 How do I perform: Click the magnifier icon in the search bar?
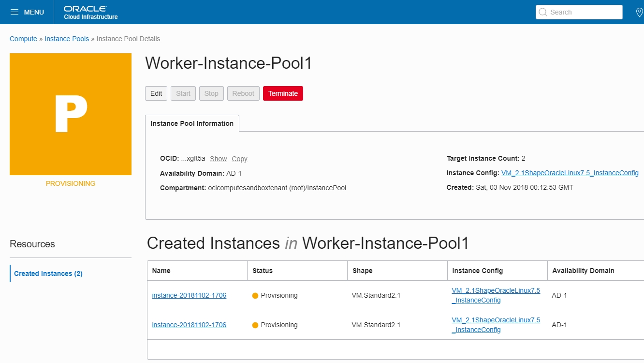tap(542, 12)
